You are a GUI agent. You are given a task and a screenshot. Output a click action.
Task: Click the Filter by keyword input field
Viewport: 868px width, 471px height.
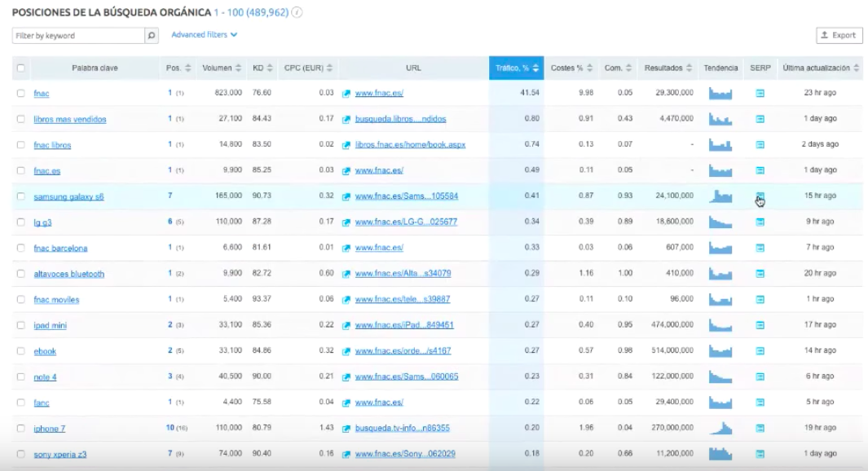(x=78, y=35)
